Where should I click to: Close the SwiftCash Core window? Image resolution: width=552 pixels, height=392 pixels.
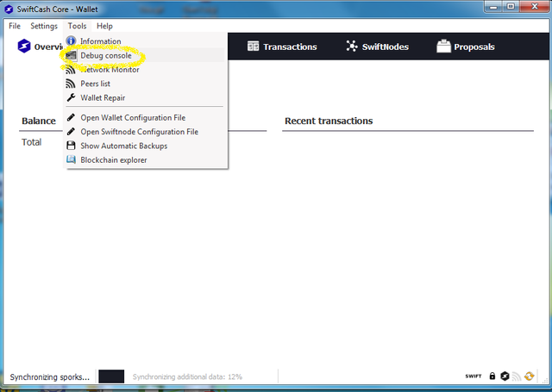point(534,7)
